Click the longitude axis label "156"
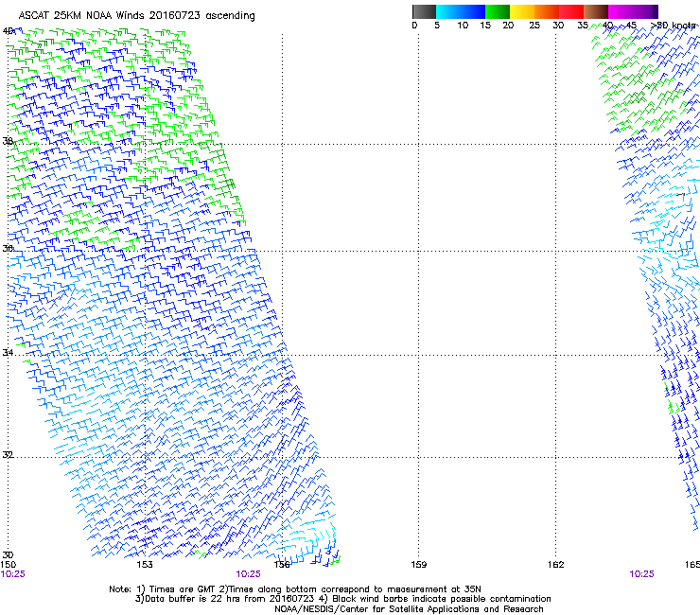The height and width of the screenshot is (615, 700). tap(282, 565)
